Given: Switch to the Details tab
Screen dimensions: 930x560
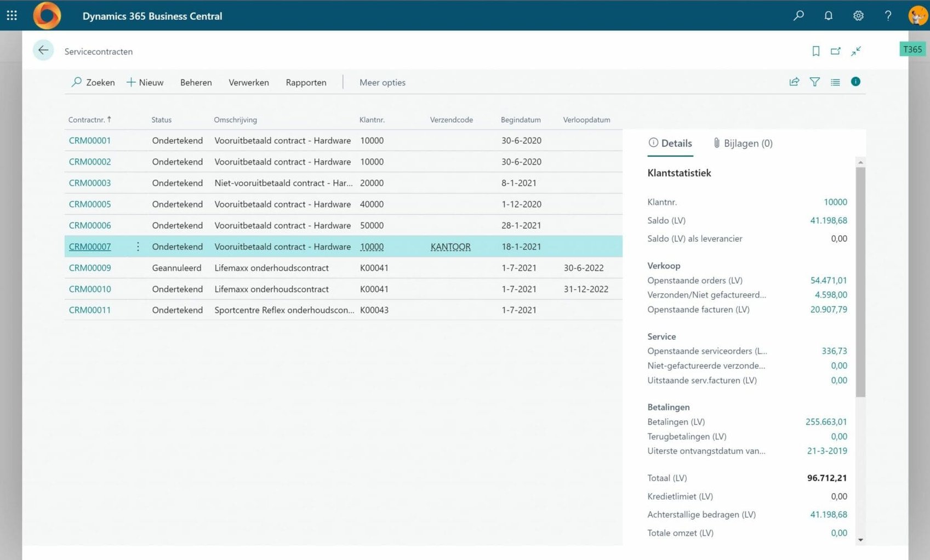Looking at the screenshot, I should click(670, 143).
